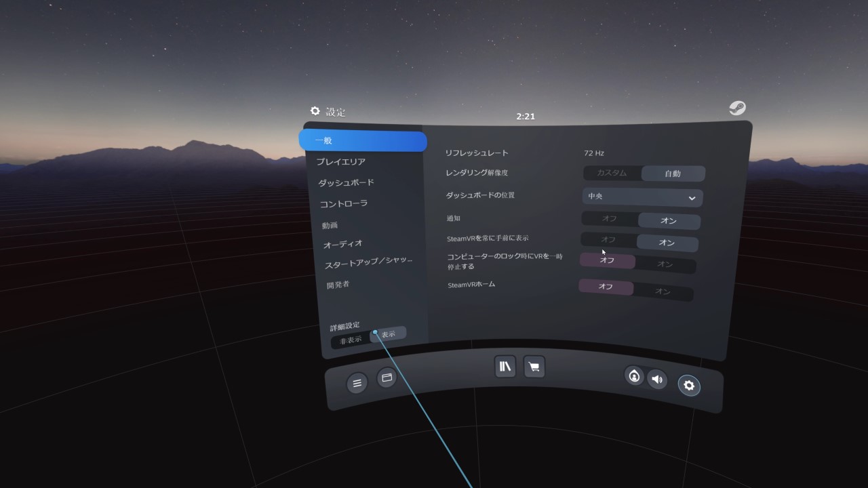Image resolution: width=868 pixels, height=488 pixels.
Task: Set 詳細設定 to 非表示
Action: click(x=351, y=340)
